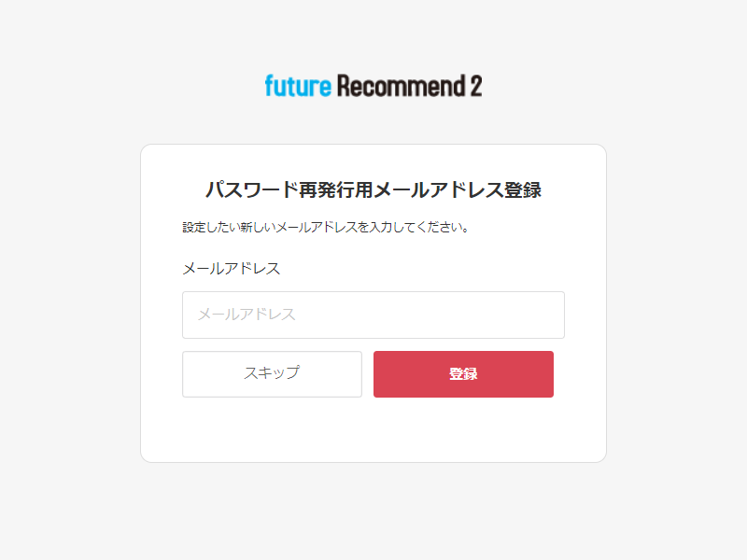Click the スキップ text in outlined button
This screenshot has width=747, height=560.
[x=272, y=372]
